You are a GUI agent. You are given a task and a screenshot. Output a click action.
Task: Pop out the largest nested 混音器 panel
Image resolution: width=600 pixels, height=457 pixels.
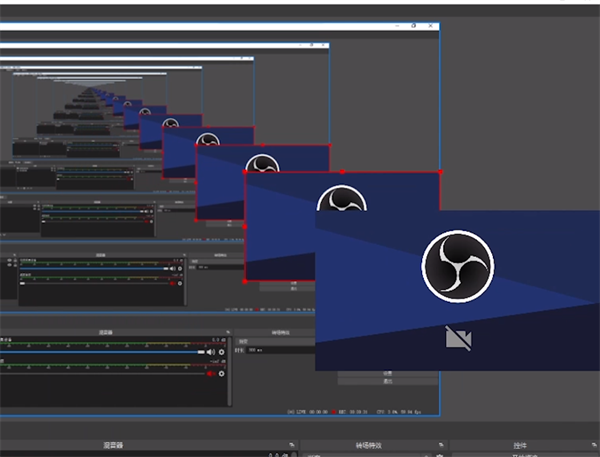[x=228, y=332]
